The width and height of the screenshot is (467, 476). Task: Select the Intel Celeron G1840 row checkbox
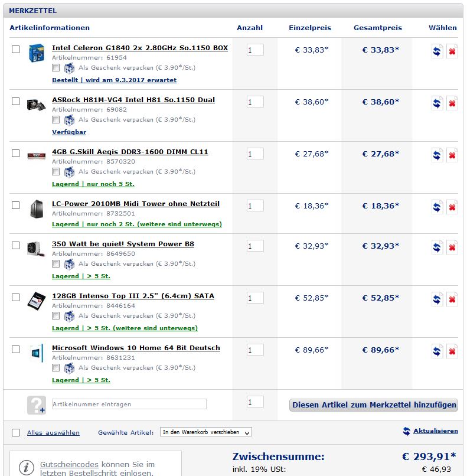coord(15,49)
